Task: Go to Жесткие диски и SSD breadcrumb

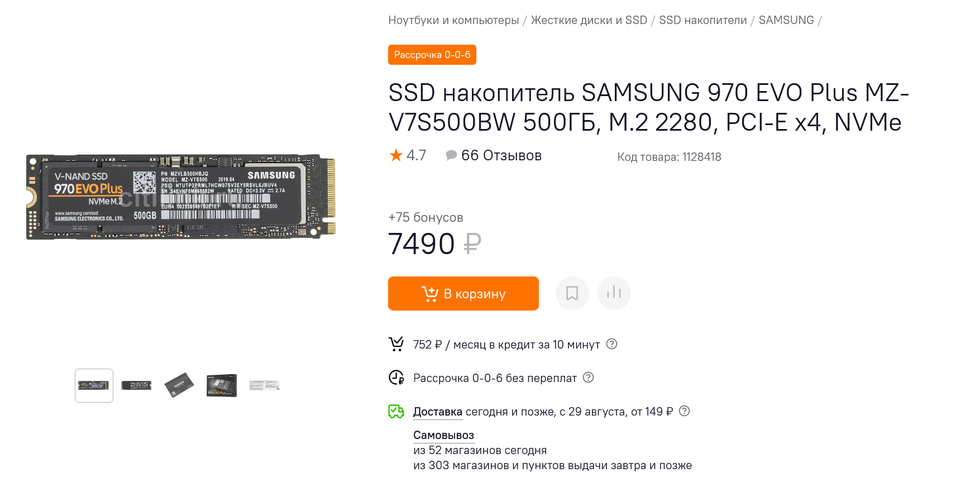Action: [589, 20]
